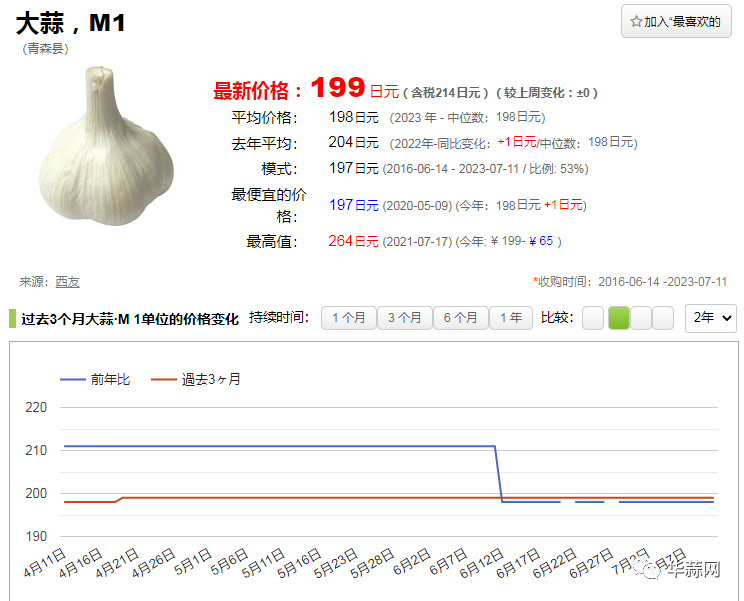This screenshot has width=744, height=601.
Task: Select the 3个月 duration button
Action: pos(405,318)
